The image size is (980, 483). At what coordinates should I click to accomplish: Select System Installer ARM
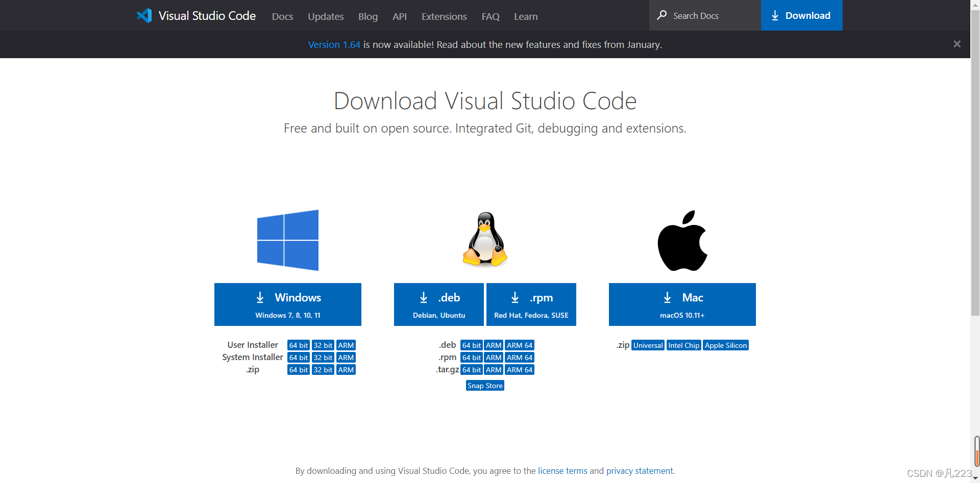pos(346,358)
